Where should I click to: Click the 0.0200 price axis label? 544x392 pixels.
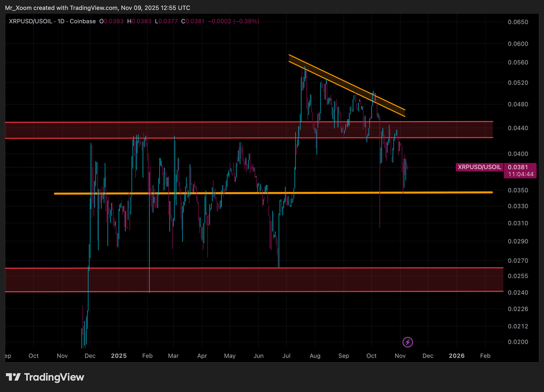tap(518, 342)
